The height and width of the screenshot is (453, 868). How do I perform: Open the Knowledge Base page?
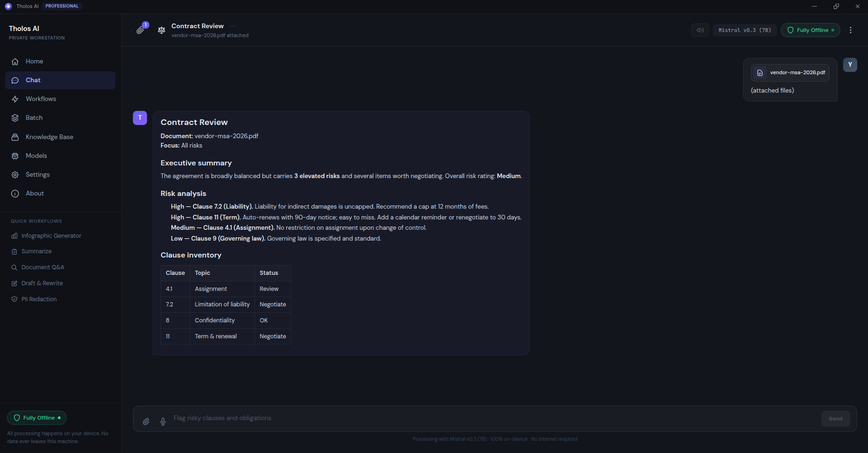click(60, 137)
